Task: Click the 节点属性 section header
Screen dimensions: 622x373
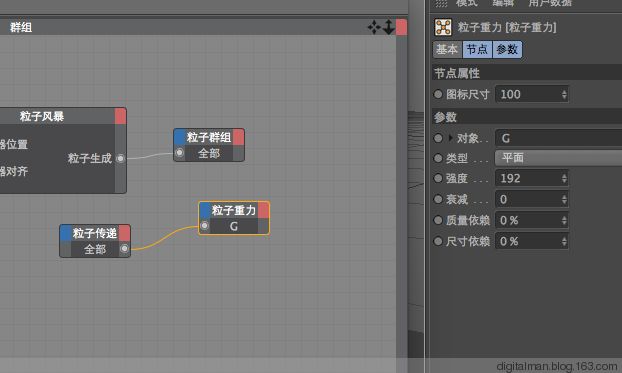Action: [x=527, y=73]
